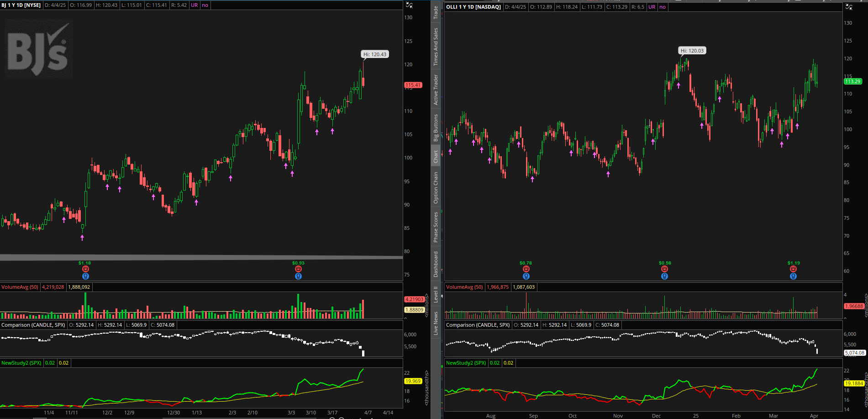Click the 'BJ 1 Y 1D [NYSE]' header

[21, 5]
